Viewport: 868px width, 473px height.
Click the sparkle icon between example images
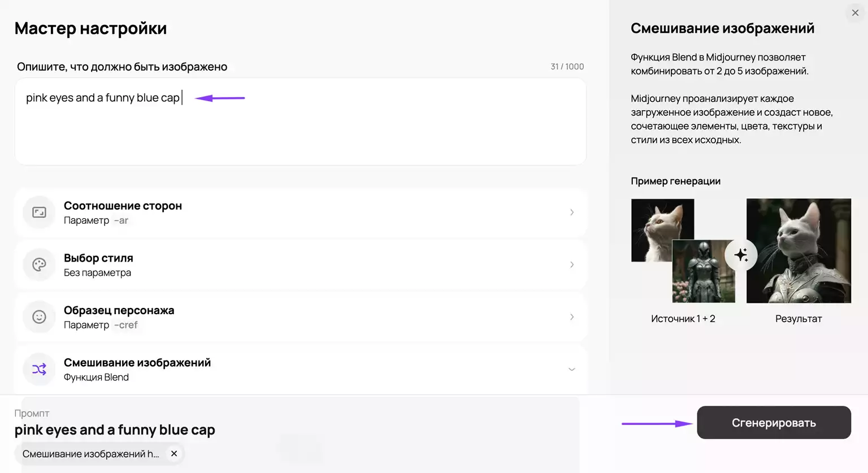pos(741,255)
